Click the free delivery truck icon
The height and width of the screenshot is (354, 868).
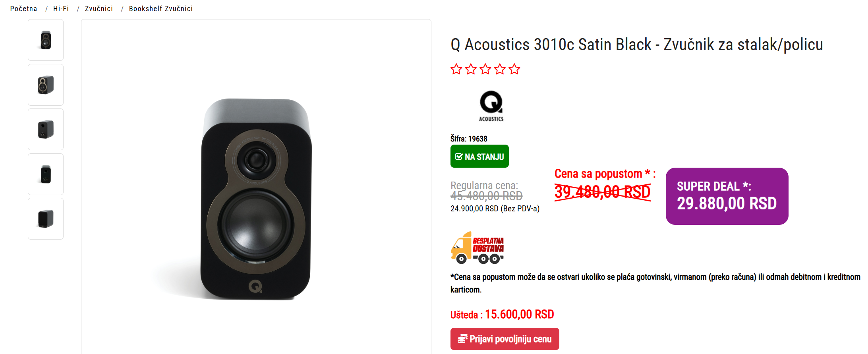point(477,248)
